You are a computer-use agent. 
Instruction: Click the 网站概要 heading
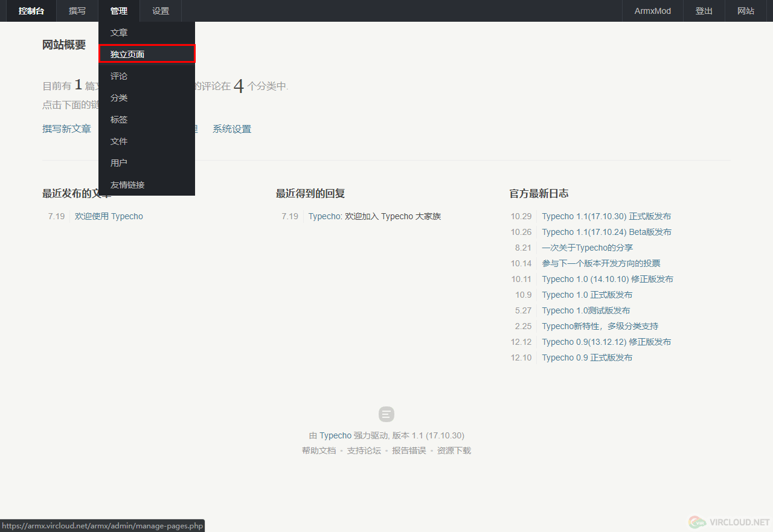[64, 45]
